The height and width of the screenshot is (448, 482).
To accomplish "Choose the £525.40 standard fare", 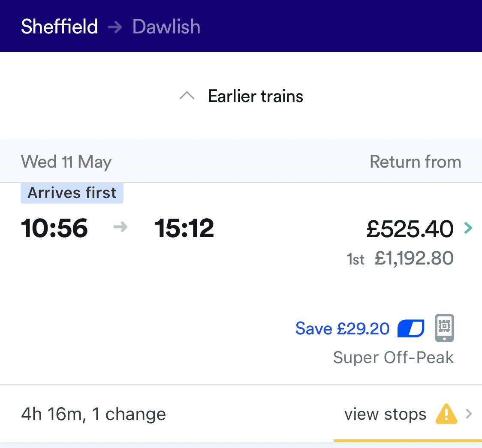I will [x=410, y=229].
